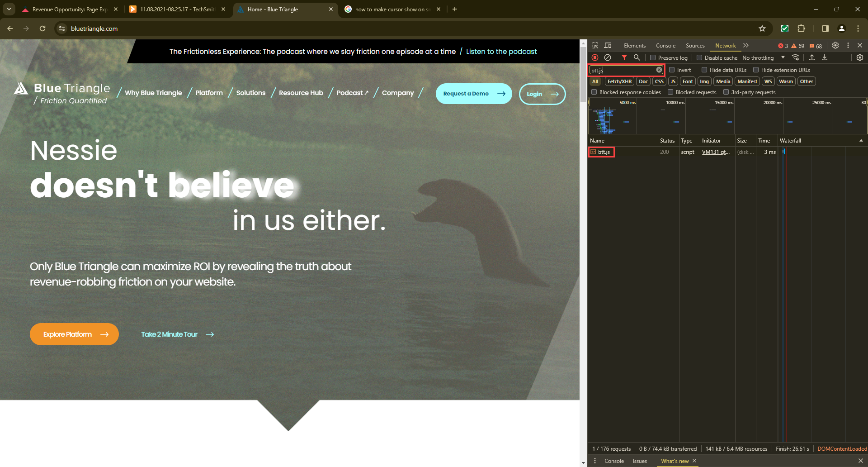
Task: Filter requests by Fetch/XHR
Action: [619, 81]
